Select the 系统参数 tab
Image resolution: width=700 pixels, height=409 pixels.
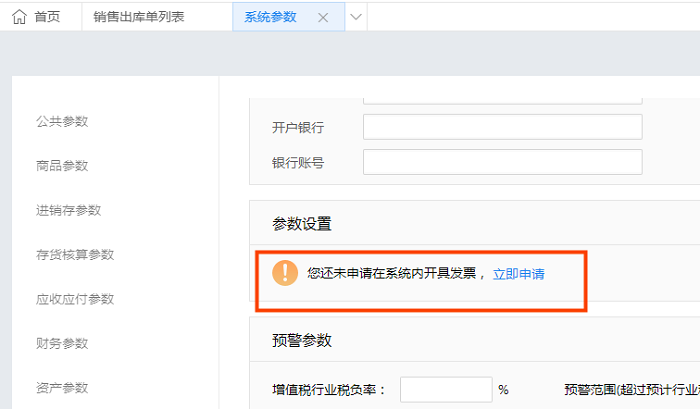pyautogui.click(x=270, y=17)
